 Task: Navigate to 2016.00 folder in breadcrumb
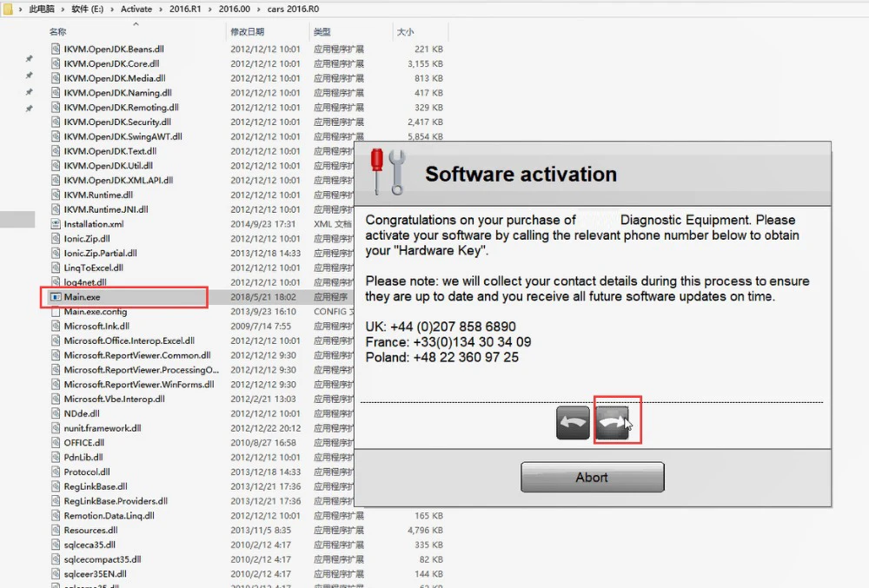(x=234, y=9)
